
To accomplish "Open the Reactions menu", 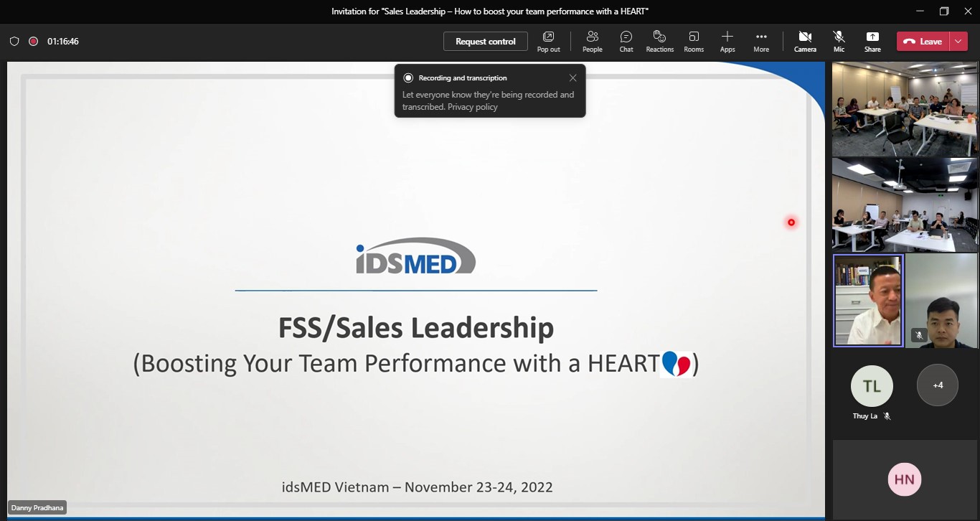I will pyautogui.click(x=659, y=41).
